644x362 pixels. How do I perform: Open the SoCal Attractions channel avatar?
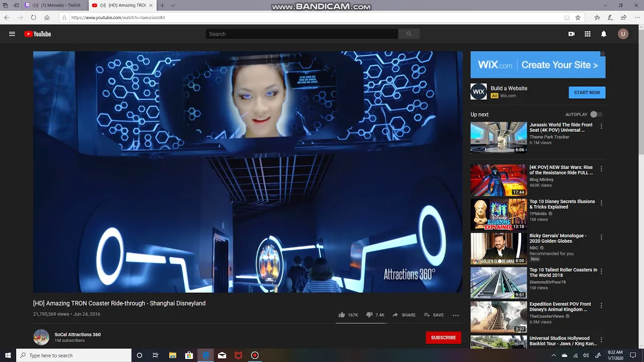[41, 337]
